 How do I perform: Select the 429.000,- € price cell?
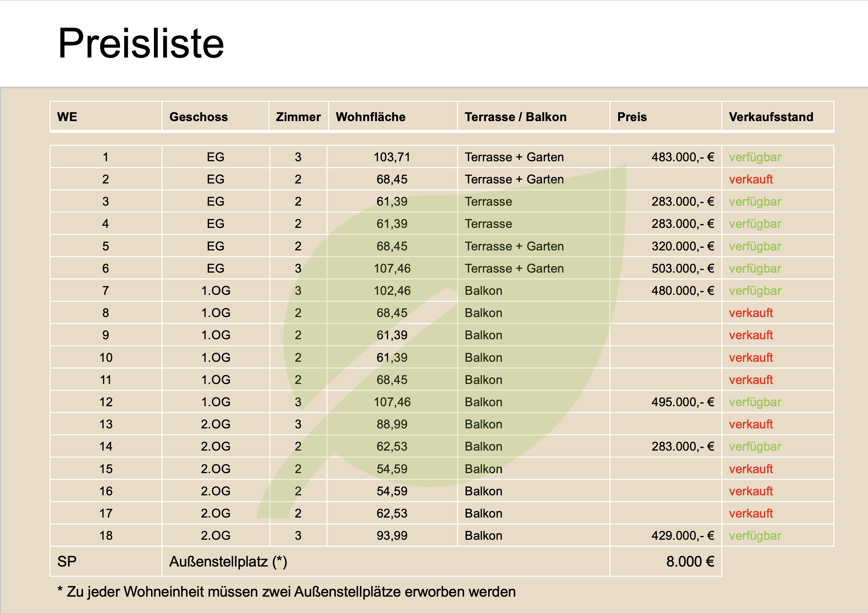[x=683, y=536]
